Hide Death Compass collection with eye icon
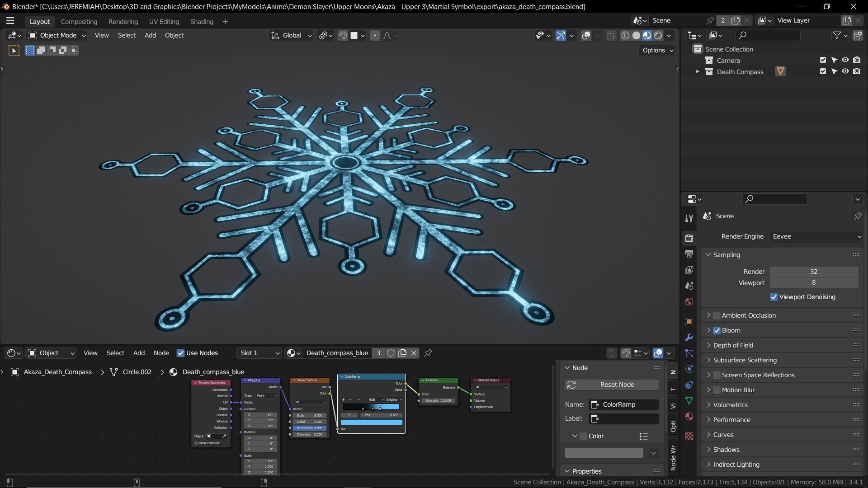868x488 pixels. point(845,71)
